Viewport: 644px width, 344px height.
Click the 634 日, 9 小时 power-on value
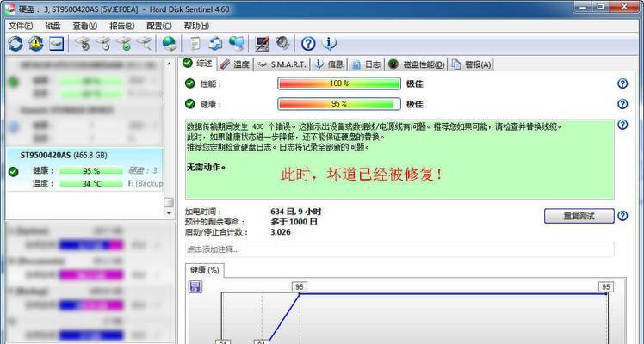tap(295, 212)
